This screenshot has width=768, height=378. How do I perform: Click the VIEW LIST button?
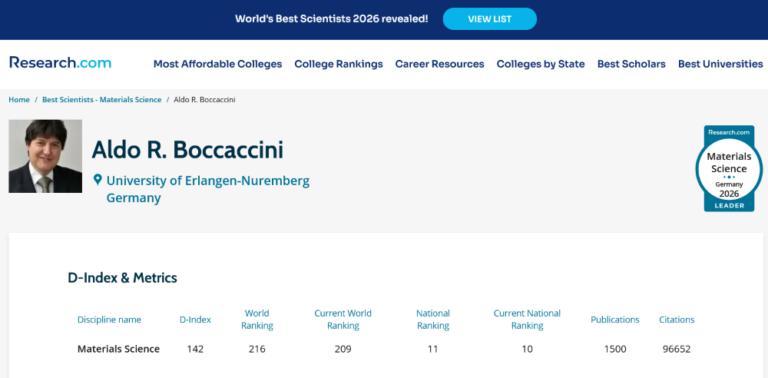(490, 19)
